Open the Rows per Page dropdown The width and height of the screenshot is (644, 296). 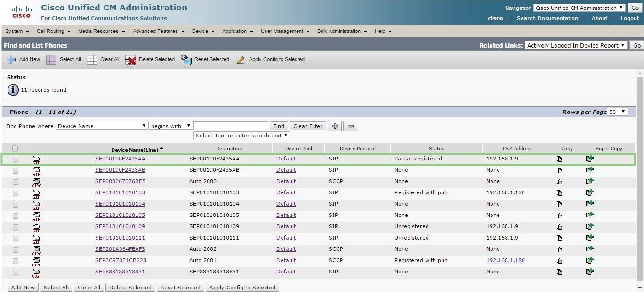617,112
